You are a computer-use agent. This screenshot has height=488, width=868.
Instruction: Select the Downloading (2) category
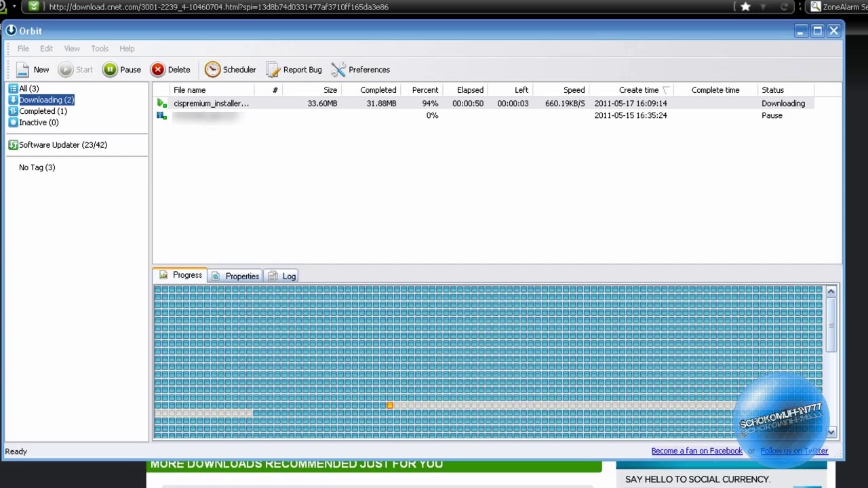46,100
